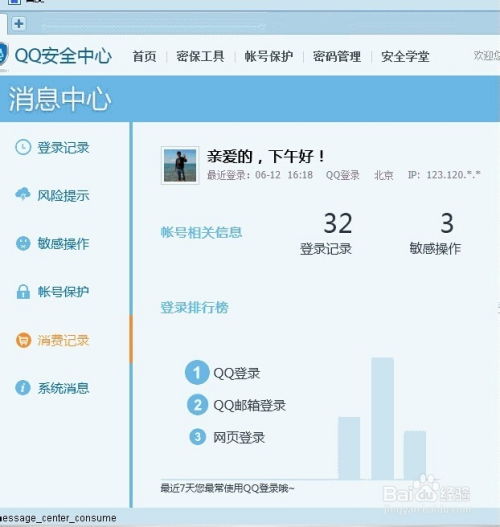Open the 密保工具 navigation menu
Screen dimensions: 500x527
(200, 56)
